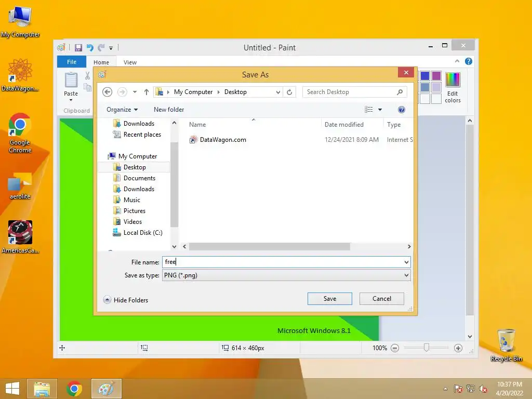Click the Cut scissors icon in Paint ribbon

[x=87, y=75]
